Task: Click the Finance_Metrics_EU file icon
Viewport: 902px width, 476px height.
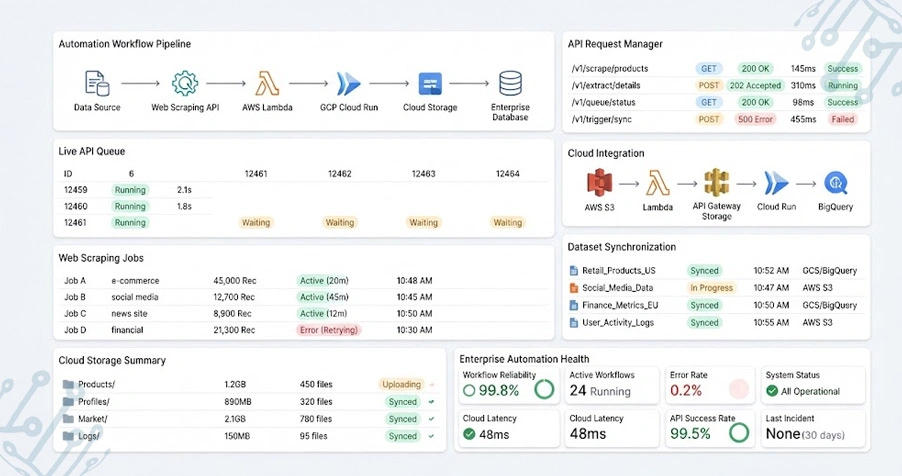Action: [574, 305]
